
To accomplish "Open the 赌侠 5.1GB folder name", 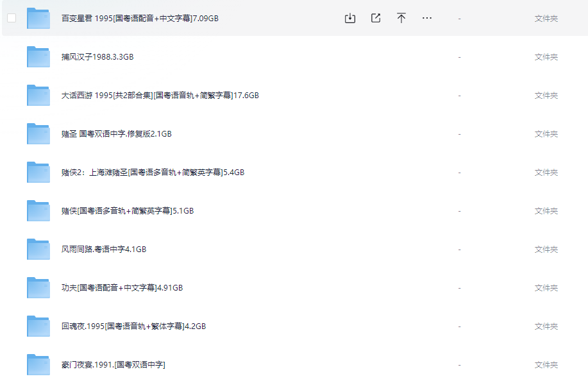I will click(127, 211).
